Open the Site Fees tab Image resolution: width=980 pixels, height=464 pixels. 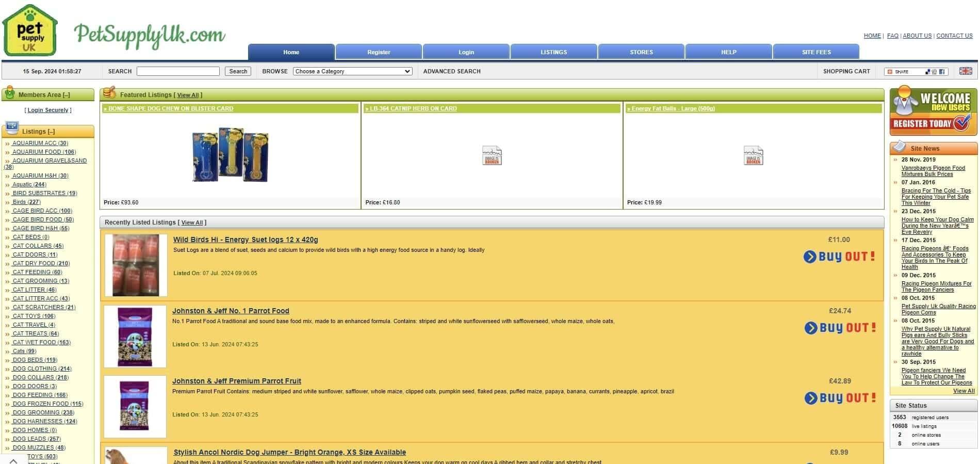pos(816,52)
